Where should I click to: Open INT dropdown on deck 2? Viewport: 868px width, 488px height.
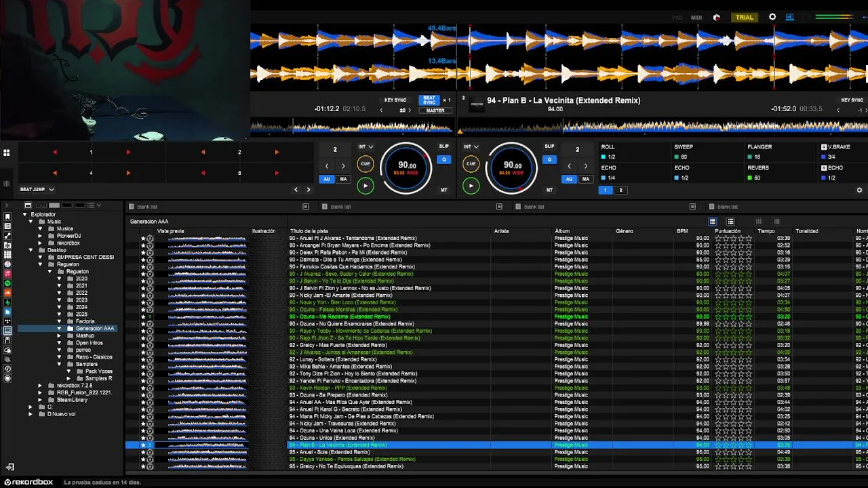click(471, 146)
